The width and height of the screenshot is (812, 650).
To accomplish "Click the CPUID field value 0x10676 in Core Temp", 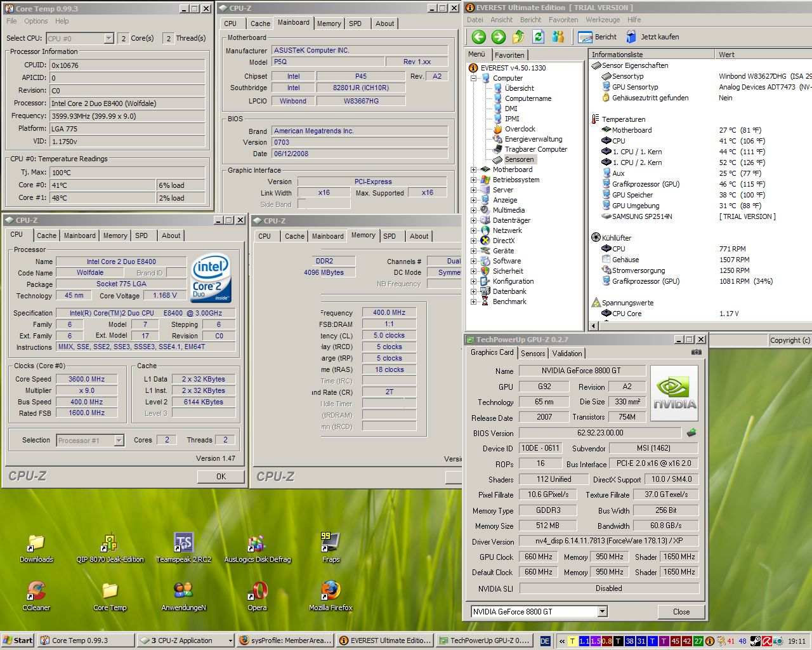I will click(x=127, y=65).
